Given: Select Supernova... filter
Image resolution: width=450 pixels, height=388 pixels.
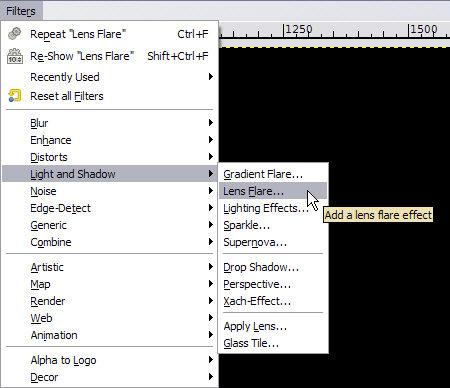Looking at the screenshot, I should point(273,242).
